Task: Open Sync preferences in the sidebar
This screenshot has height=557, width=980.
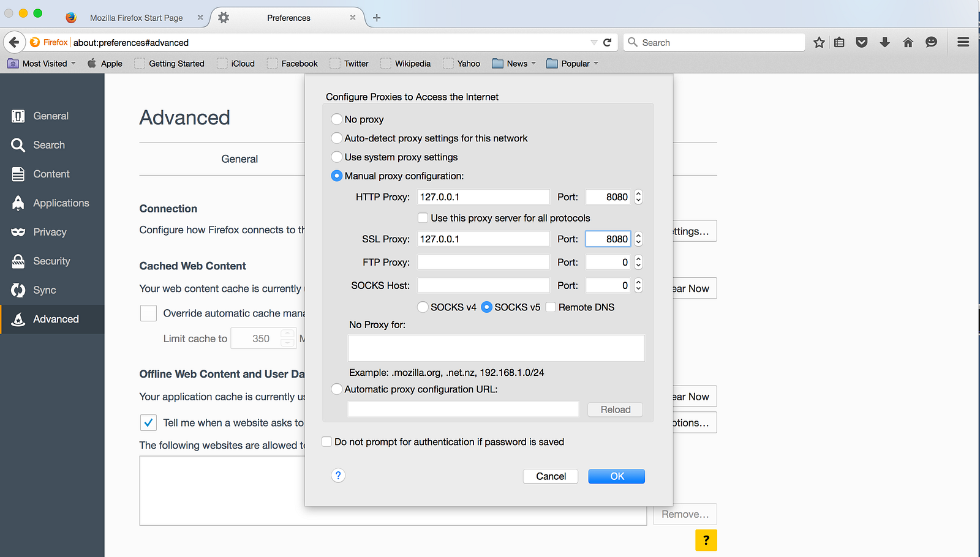Action: pyautogui.click(x=52, y=290)
